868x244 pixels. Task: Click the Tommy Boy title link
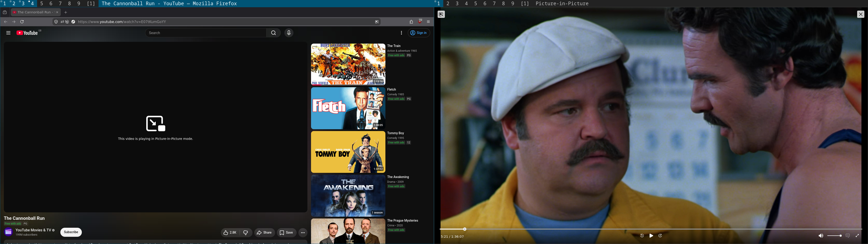(x=396, y=134)
